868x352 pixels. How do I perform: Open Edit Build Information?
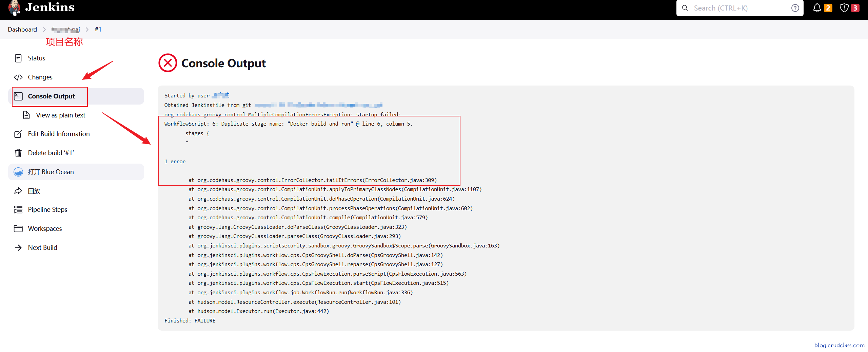pos(76,134)
